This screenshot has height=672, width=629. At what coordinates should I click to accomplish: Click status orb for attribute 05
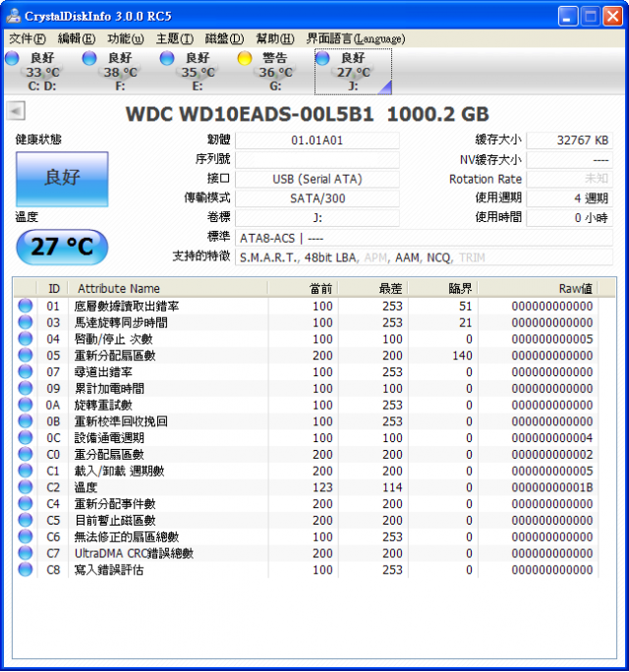(x=26, y=355)
